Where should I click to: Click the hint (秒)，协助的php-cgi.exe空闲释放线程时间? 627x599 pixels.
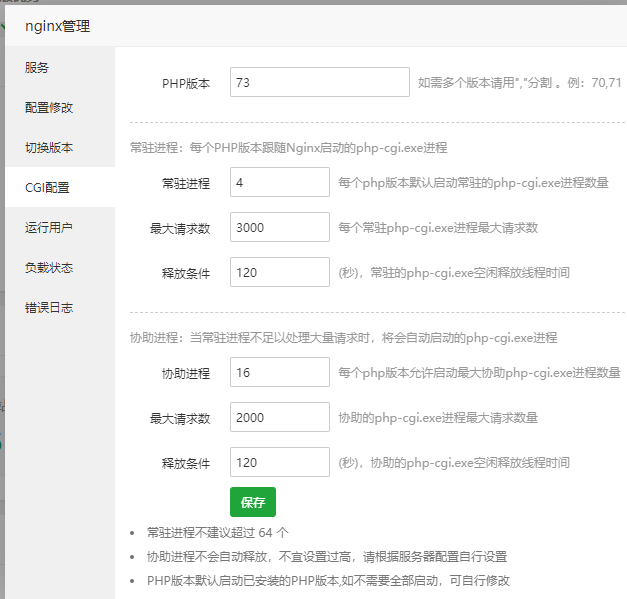pos(454,463)
